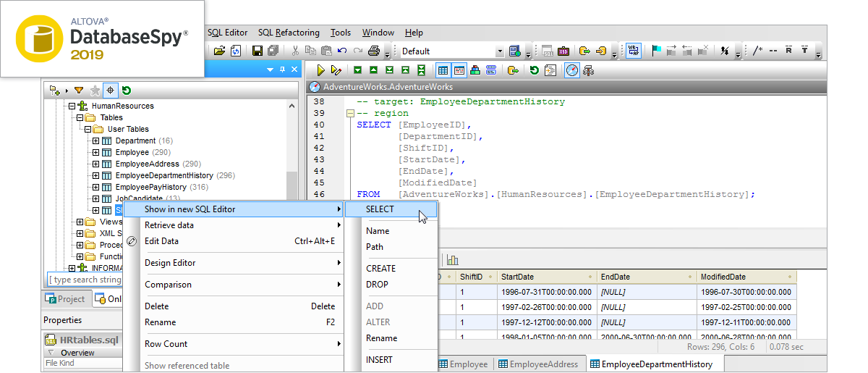Open the SQL Refactoring menu
The height and width of the screenshot is (373, 868).
289,33
